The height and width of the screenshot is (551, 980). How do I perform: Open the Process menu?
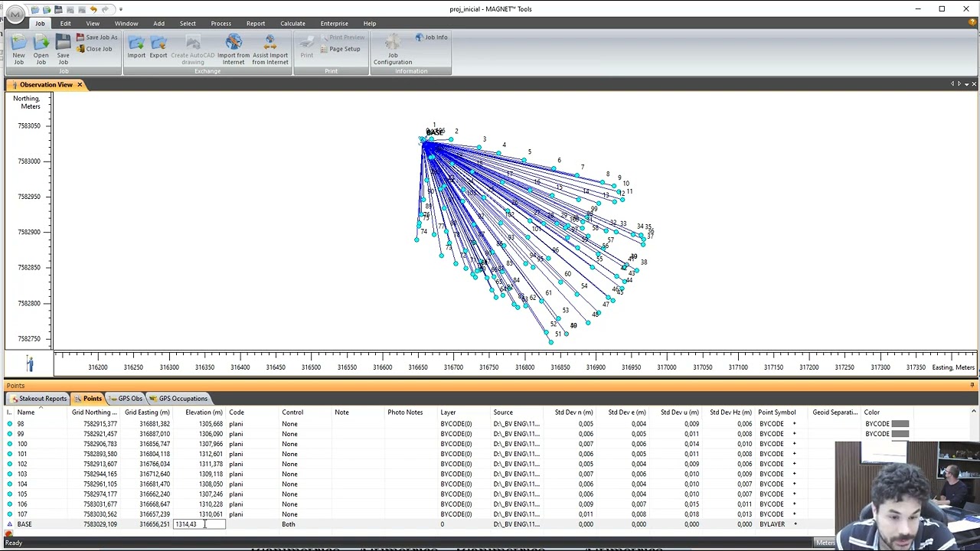[x=220, y=23]
